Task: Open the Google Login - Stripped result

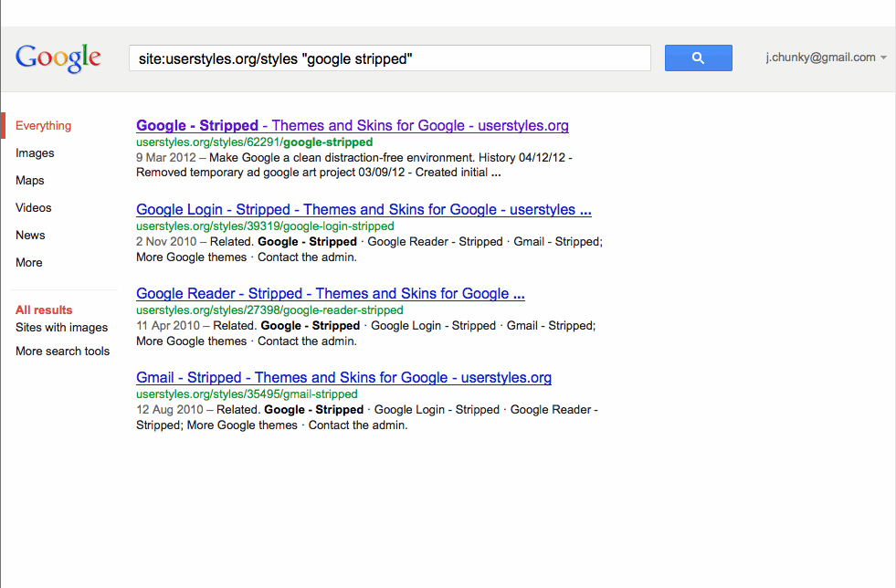Action: click(x=364, y=210)
